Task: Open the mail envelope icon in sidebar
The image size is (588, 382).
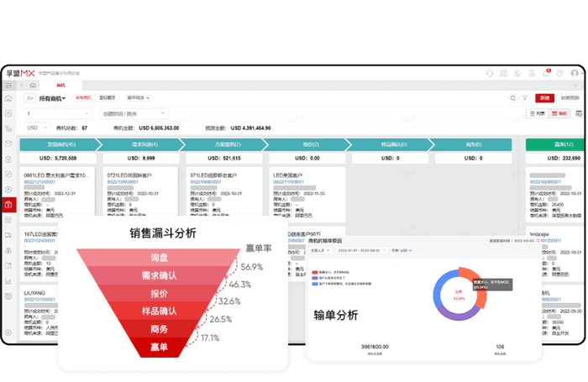Action: click(x=8, y=144)
